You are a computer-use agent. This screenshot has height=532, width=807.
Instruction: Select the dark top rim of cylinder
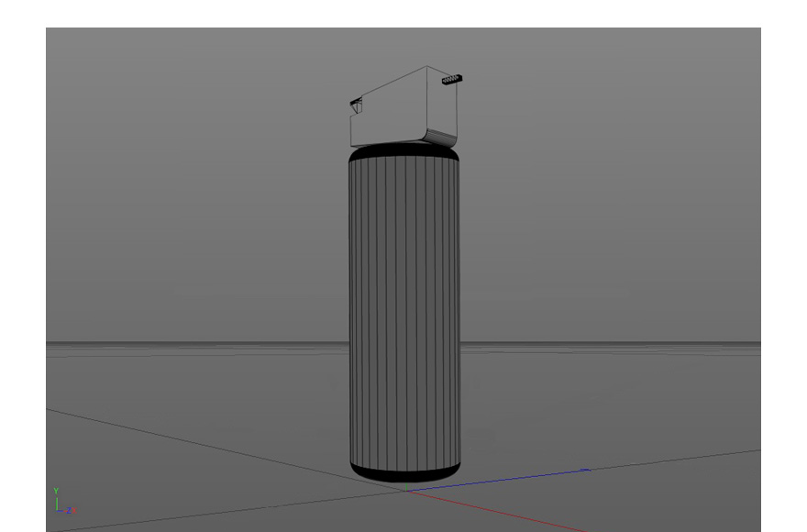point(403,153)
